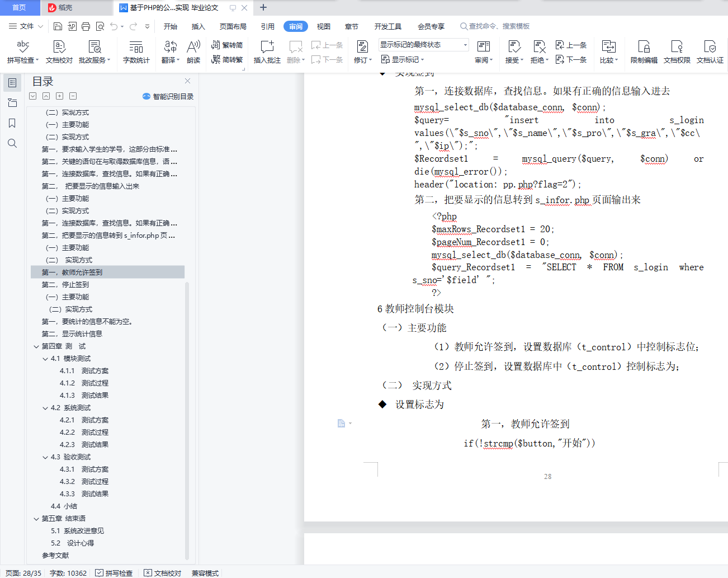
Task: Click the down-chevron box in the 目录 panel toolbar
Action: [33, 96]
